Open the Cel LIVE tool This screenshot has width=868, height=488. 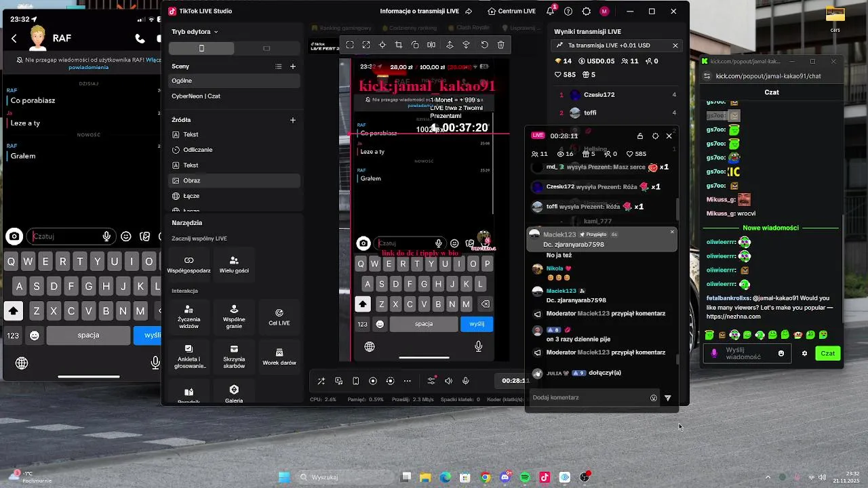[x=279, y=316]
